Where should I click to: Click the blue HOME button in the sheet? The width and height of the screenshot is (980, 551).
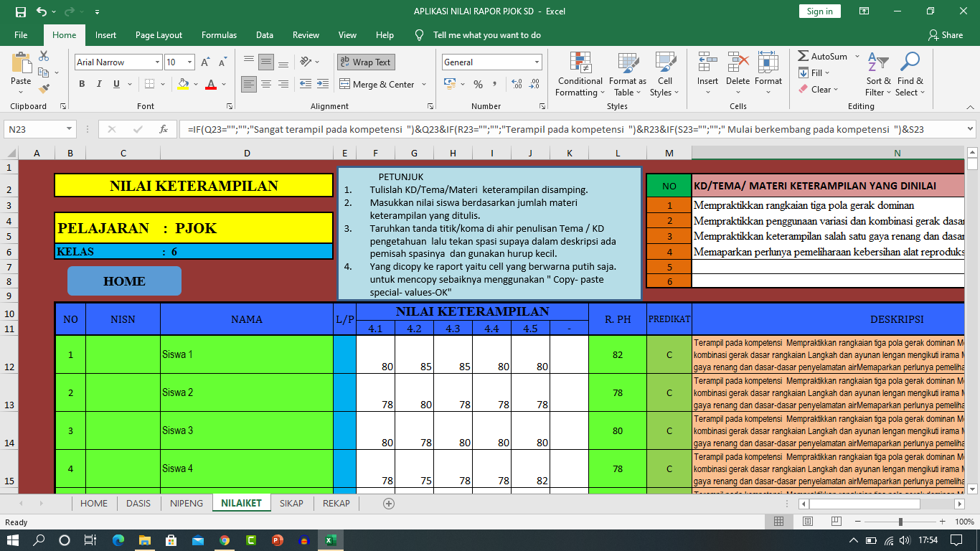[124, 281]
